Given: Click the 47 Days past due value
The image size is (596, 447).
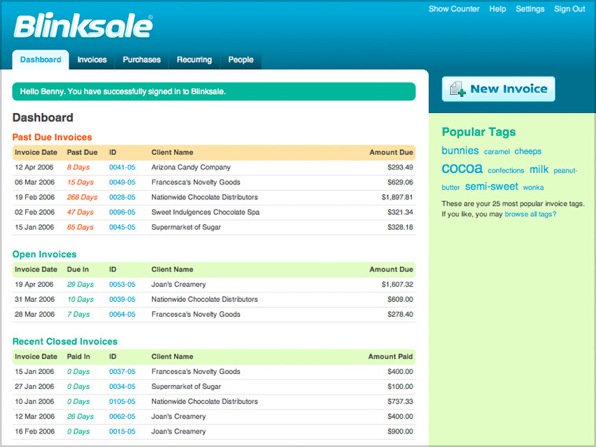Looking at the screenshot, I should click(80, 212).
